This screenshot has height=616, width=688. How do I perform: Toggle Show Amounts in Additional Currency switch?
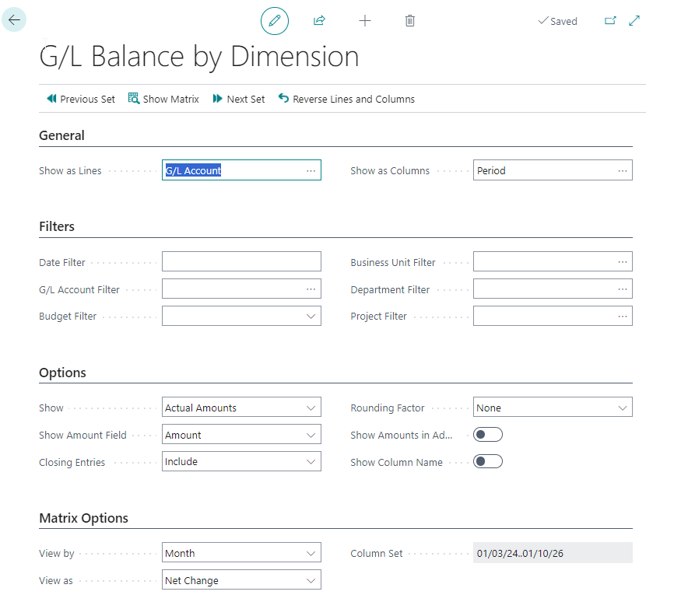tap(488, 435)
